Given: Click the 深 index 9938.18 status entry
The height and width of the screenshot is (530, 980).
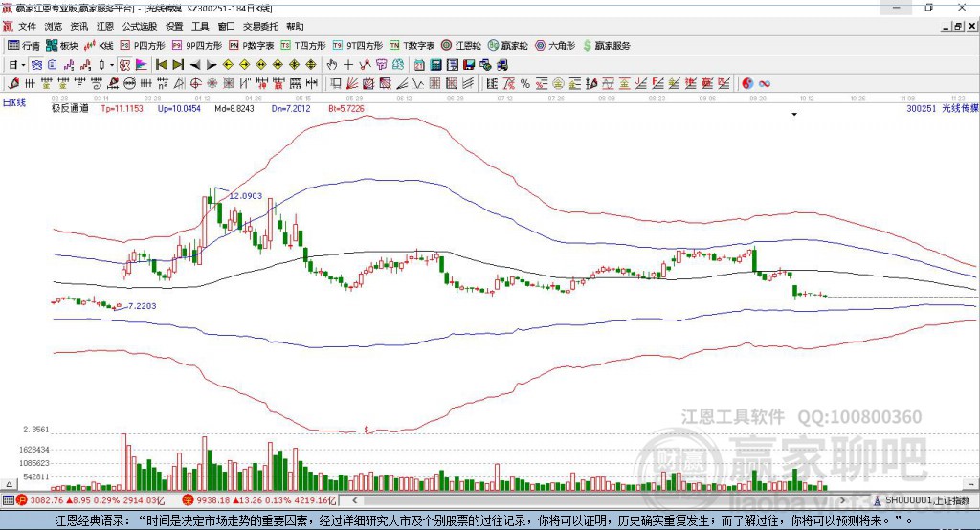Looking at the screenshot, I should tap(259, 500).
